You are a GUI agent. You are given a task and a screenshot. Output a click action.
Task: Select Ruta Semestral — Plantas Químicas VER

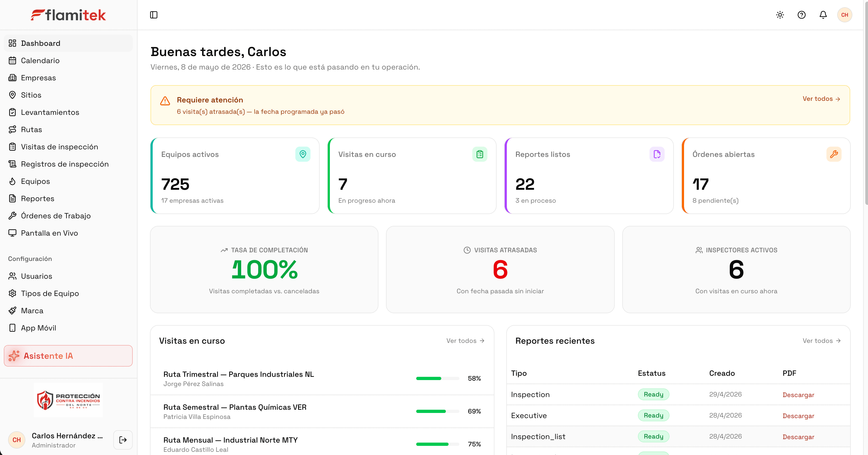pos(235,407)
